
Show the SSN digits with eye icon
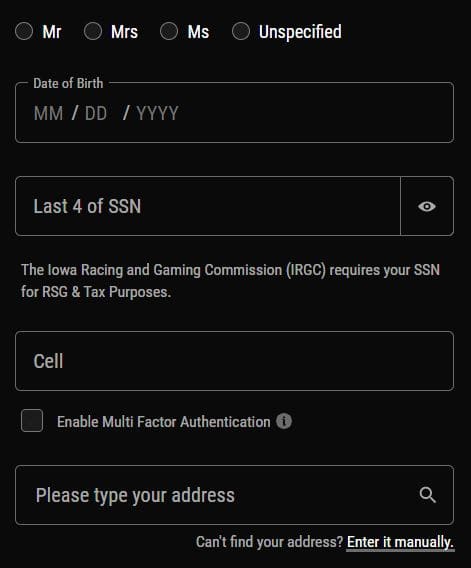(427, 206)
